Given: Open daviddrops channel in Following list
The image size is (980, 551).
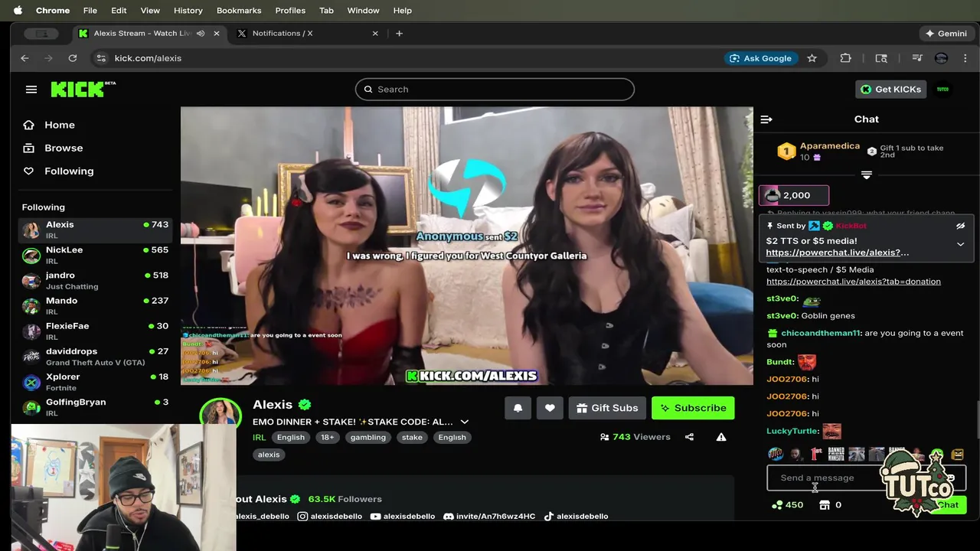Looking at the screenshot, I should (x=96, y=357).
